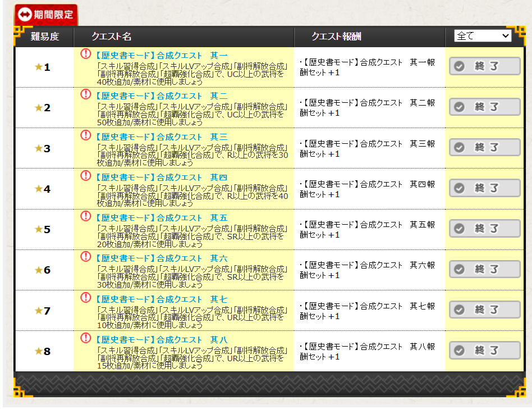Viewport: 532px width, 409px height.
Task: Click the red alert icon for quest 其三
Action: [85, 135]
